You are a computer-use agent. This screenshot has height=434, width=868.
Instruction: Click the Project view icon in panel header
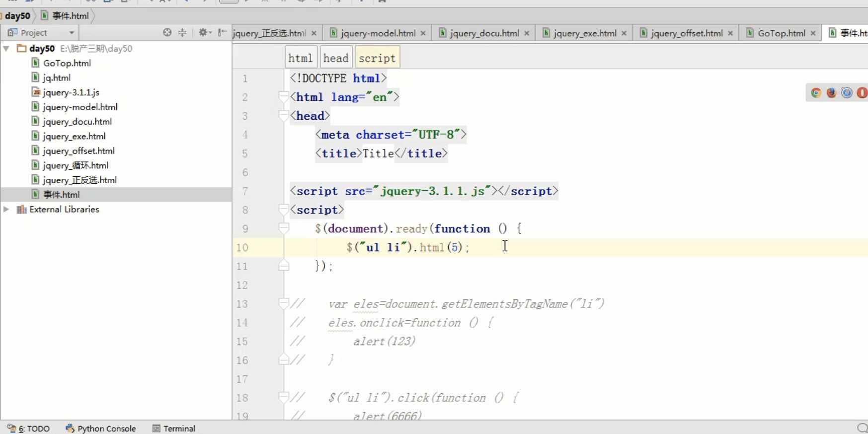(12, 32)
